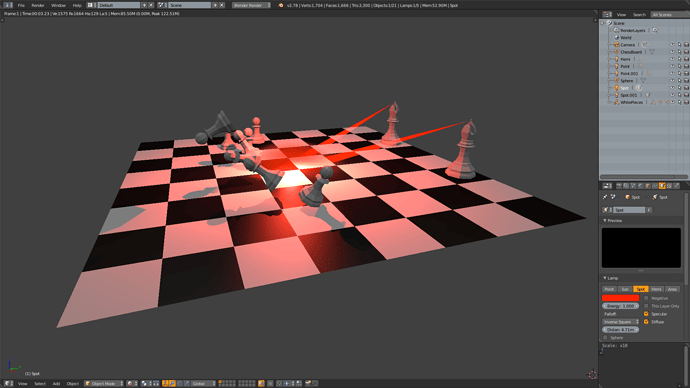Image resolution: width=690 pixels, height=388 pixels.
Task: Toggle render camera icon for Sphere
Action: (686, 81)
